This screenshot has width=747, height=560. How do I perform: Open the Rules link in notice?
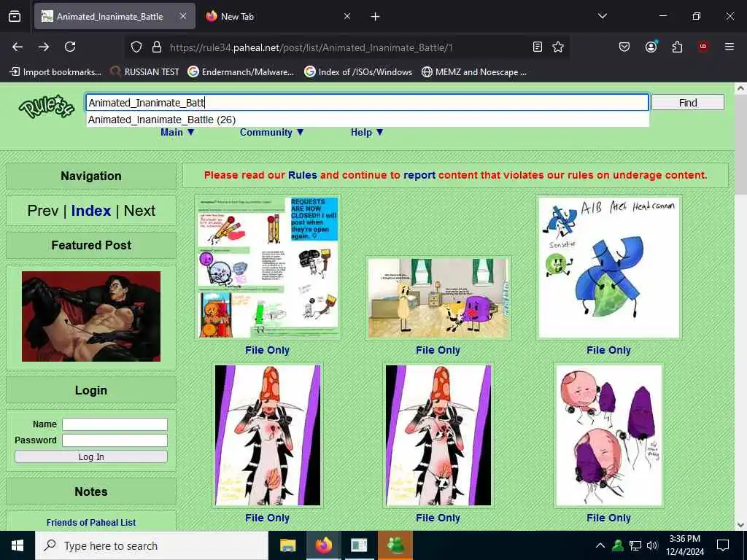pos(303,175)
